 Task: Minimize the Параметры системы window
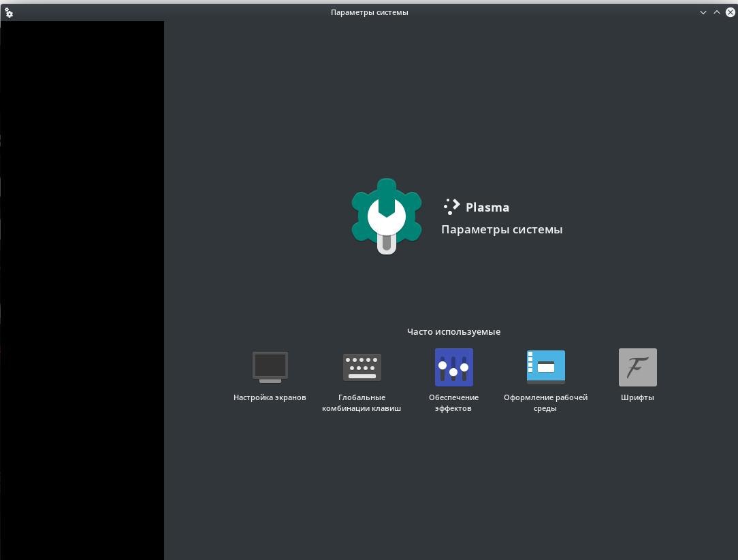(703, 13)
